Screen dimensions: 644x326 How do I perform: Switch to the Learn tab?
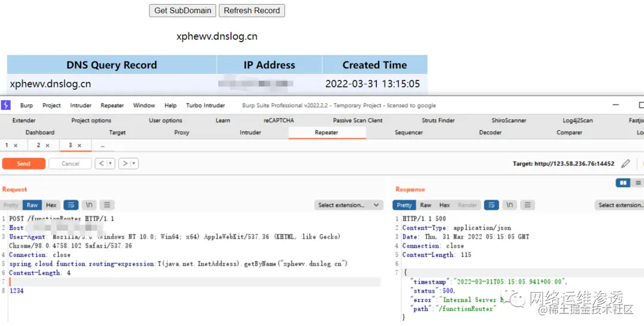pyautogui.click(x=222, y=120)
